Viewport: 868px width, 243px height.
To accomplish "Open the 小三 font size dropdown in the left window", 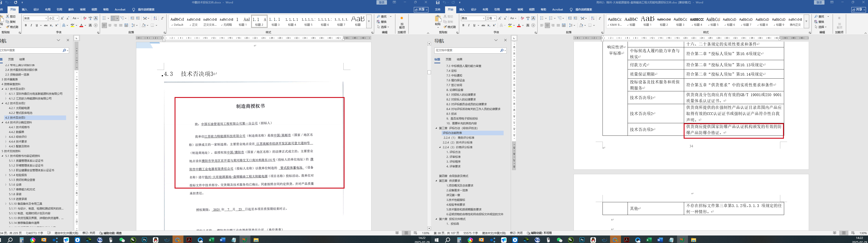I will click(x=57, y=18).
